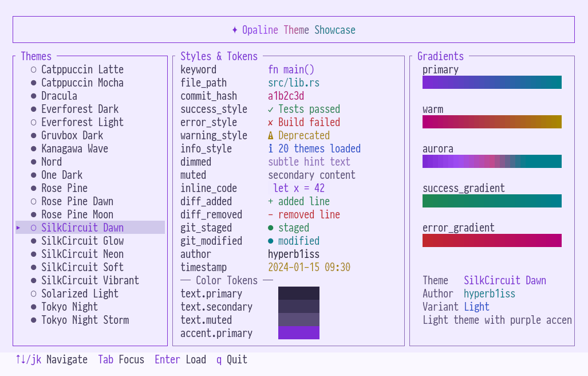Click the Tab Focus shortcut hint
Image resolution: width=588 pixels, height=376 pixels.
click(121, 359)
